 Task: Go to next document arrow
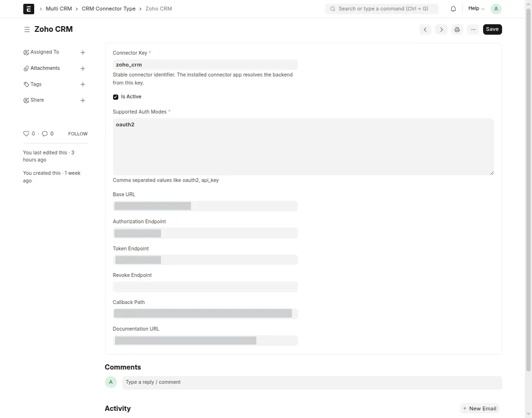click(441, 29)
